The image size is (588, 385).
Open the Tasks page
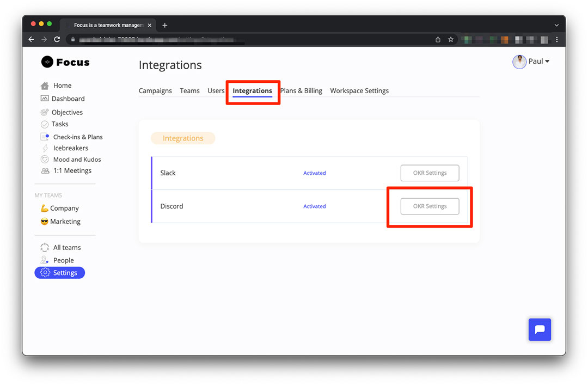(x=60, y=124)
